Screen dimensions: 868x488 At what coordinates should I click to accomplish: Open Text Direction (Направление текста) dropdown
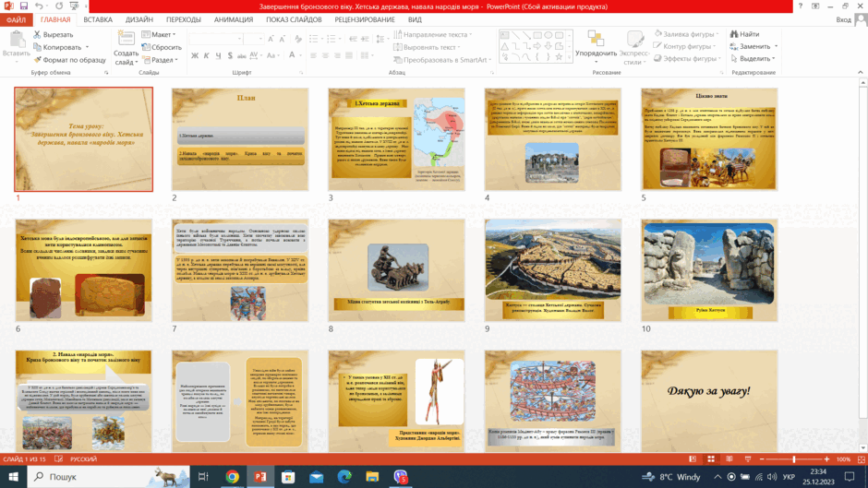(x=433, y=34)
